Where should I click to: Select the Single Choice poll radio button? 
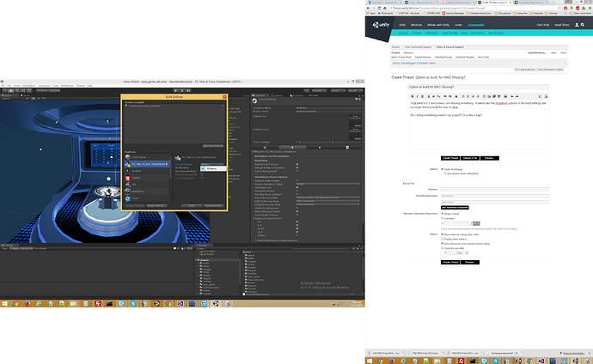coord(442,214)
